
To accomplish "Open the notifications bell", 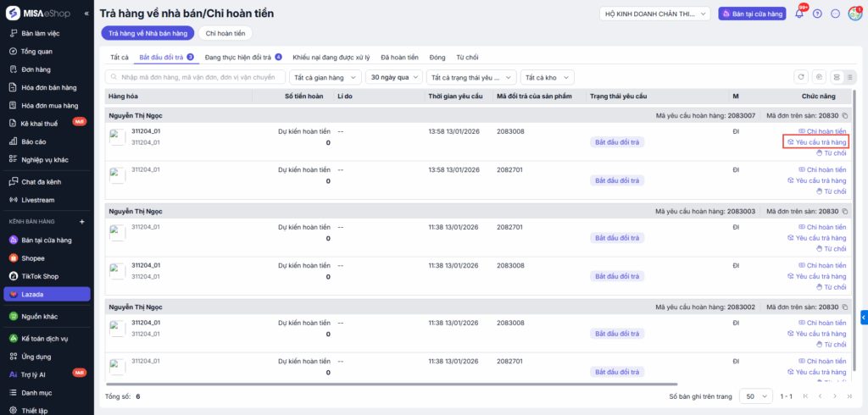I will pos(798,14).
